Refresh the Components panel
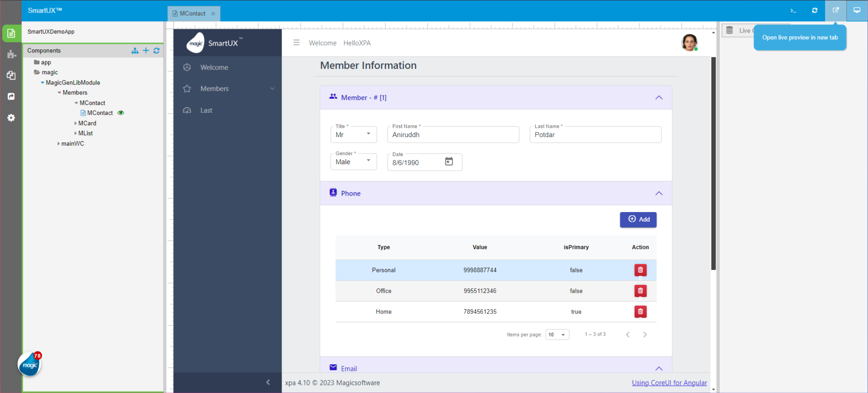The width and height of the screenshot is (868, 393). tap(156, 51)
